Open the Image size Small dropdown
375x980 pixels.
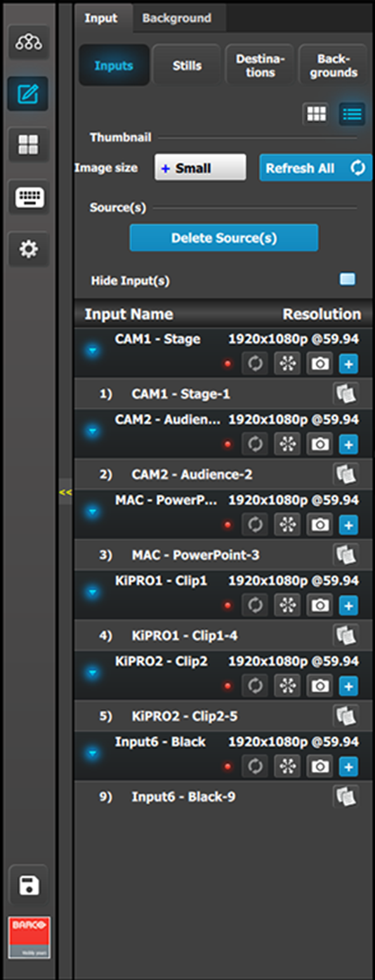[200, 168]
